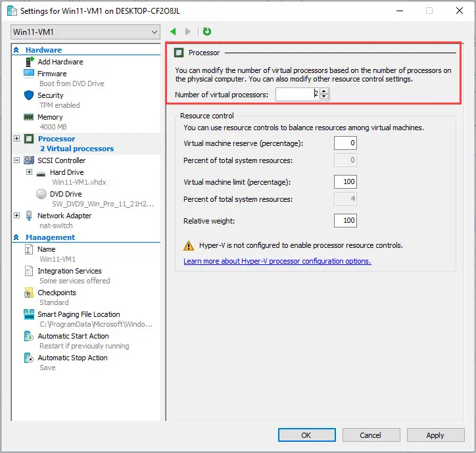Viewport: 476px width, 453px height.
Task: Click the SCSI Controller icon
Action: tap(29, 160)
